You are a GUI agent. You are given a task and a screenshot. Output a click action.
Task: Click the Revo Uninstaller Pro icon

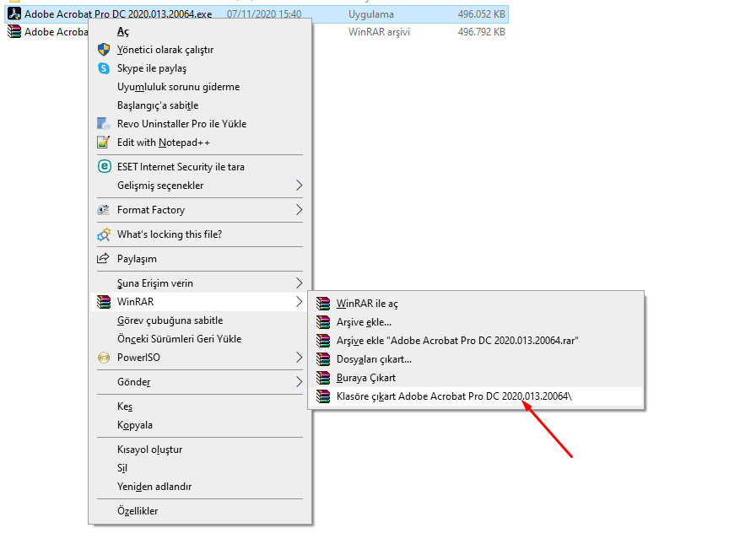click(104, 124)
